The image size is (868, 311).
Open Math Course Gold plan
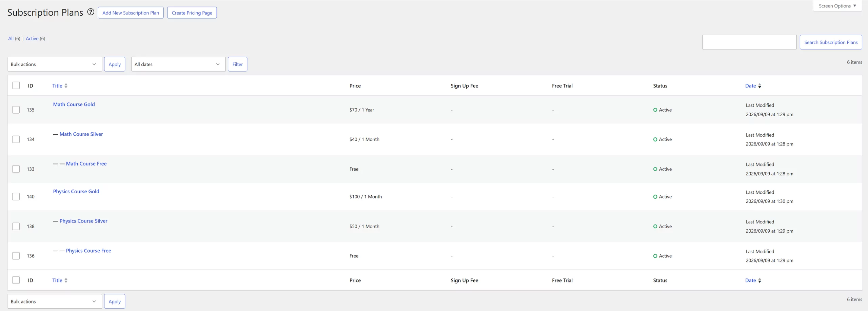74,104
